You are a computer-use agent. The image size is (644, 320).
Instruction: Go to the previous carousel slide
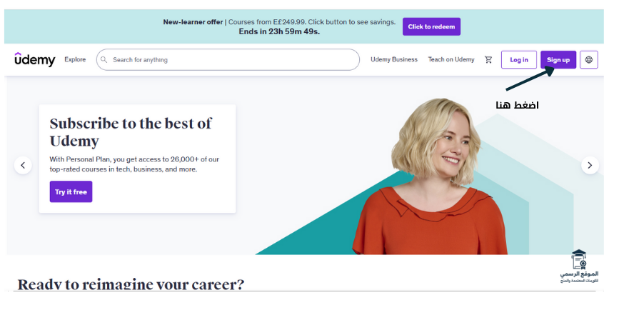(x=23, y=166)
